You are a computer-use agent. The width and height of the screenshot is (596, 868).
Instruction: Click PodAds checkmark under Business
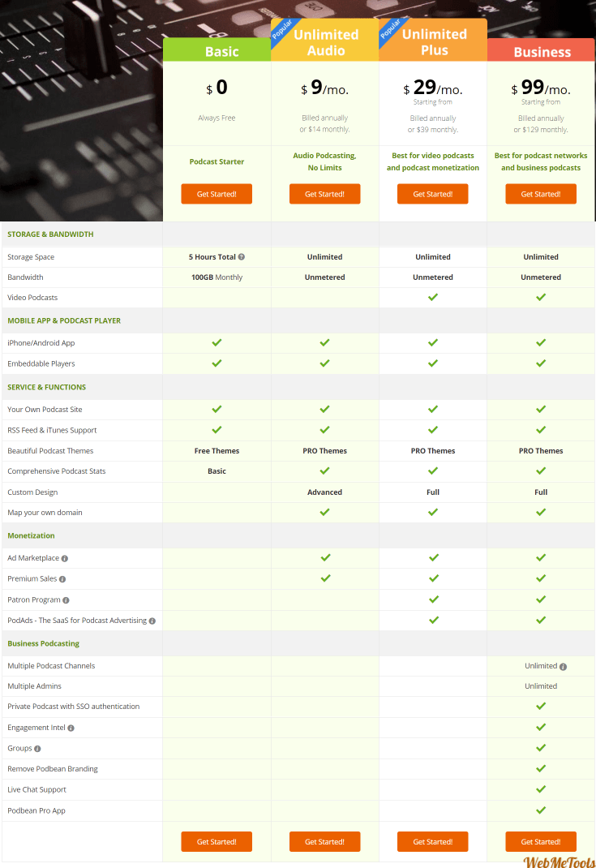(541, 620)
